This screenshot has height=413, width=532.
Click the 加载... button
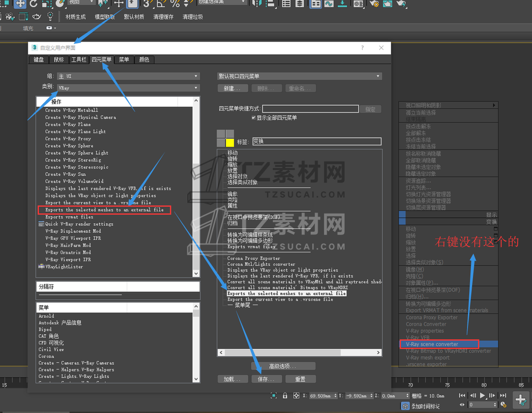coord(233,379)
